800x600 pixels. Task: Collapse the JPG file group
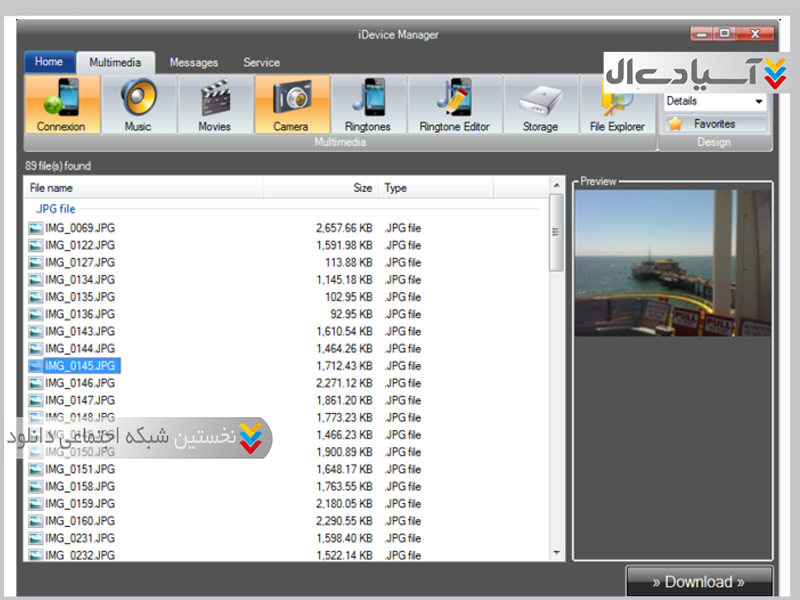[x=56, y=209]
